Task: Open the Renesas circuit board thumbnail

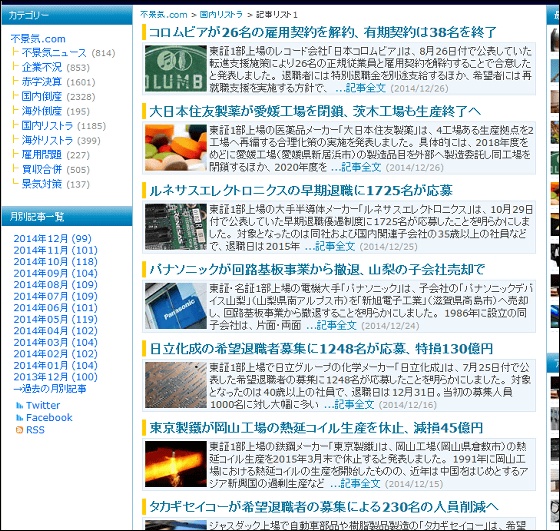Action: [x=176, y=227]
